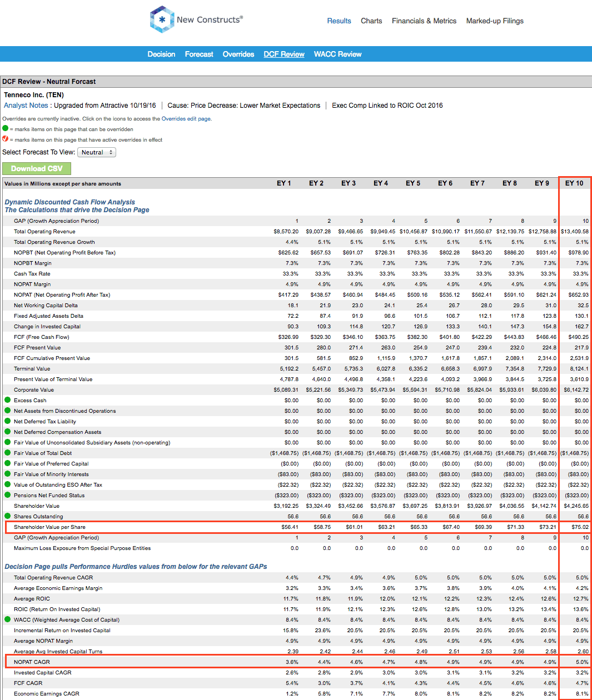Open override for Net Assets from Discontinued Operations

pyautogui.click(x=8, y=411)
